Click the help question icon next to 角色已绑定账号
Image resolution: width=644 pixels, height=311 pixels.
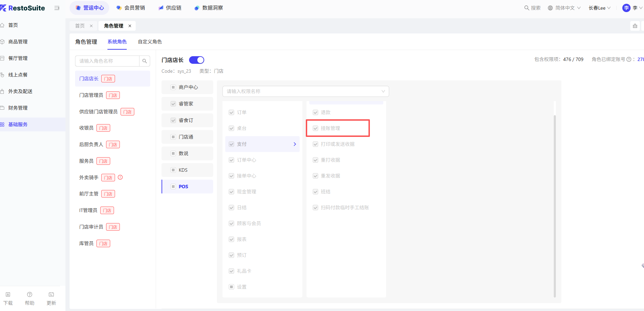(629, 59)
